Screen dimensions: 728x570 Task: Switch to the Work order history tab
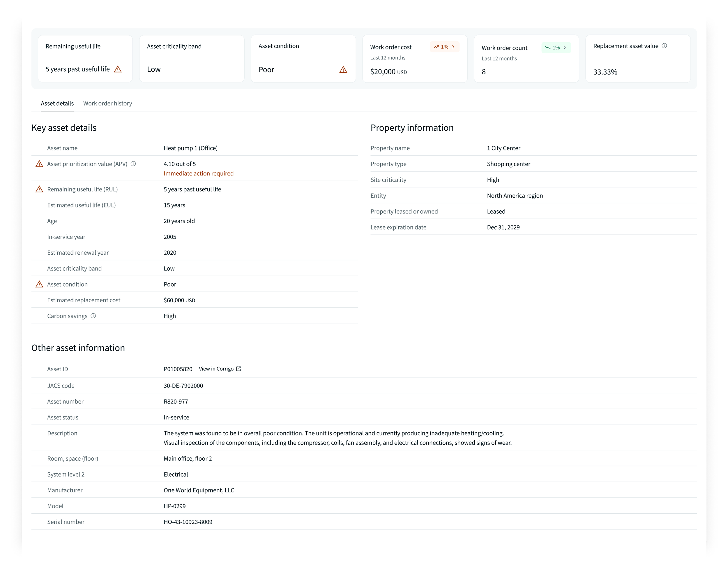tap(107, 104)
